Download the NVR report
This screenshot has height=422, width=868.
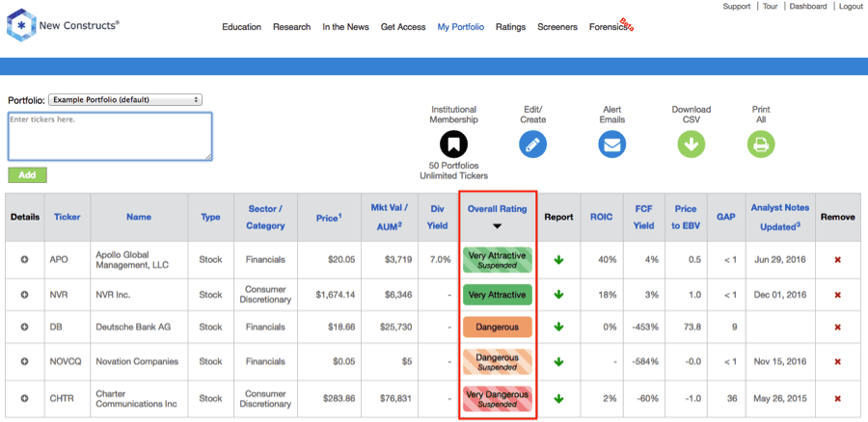point(558,295)
